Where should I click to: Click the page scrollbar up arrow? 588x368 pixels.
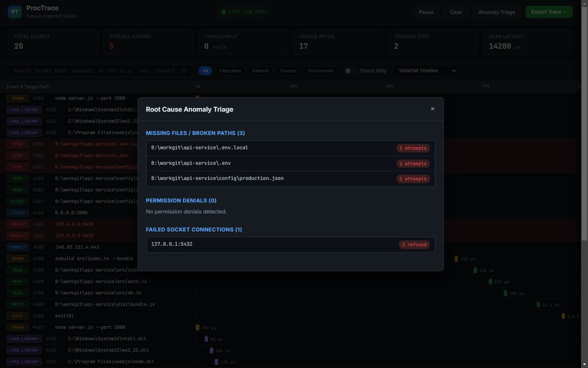[584, 3]
